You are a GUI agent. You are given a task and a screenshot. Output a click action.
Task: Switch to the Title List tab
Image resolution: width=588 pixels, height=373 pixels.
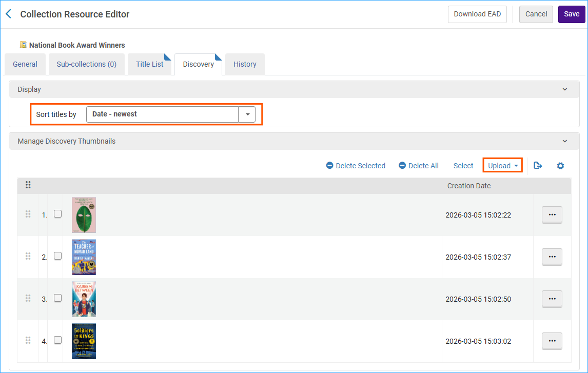(x=149, y=64)
